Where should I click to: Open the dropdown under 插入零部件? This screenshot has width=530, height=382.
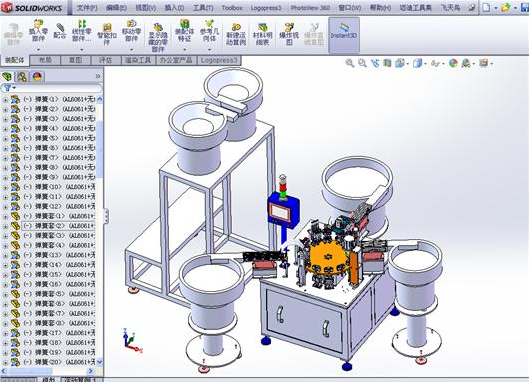(x=38, y=50)
